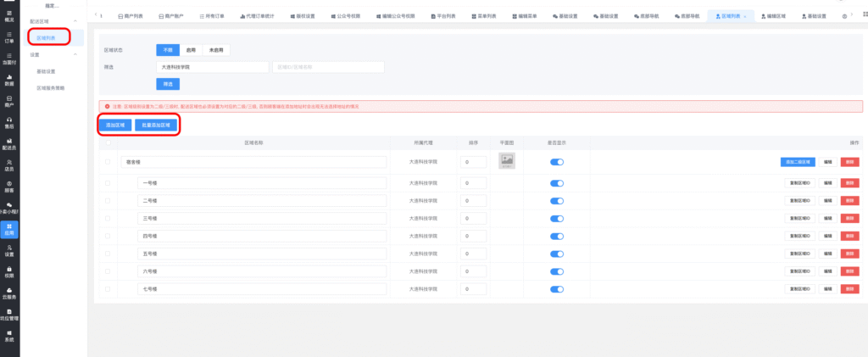Select the 应用 sidebar icon
Screen dimensions: 868x357
tap(9, 229)
